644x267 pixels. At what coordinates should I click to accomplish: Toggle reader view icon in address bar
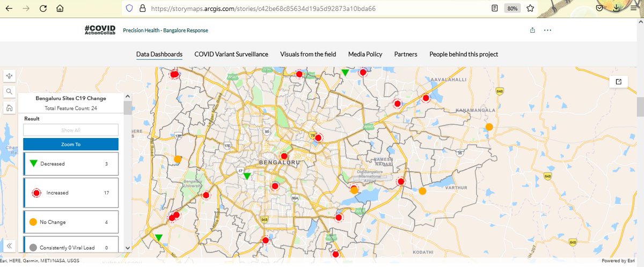[x=495, y=9]
